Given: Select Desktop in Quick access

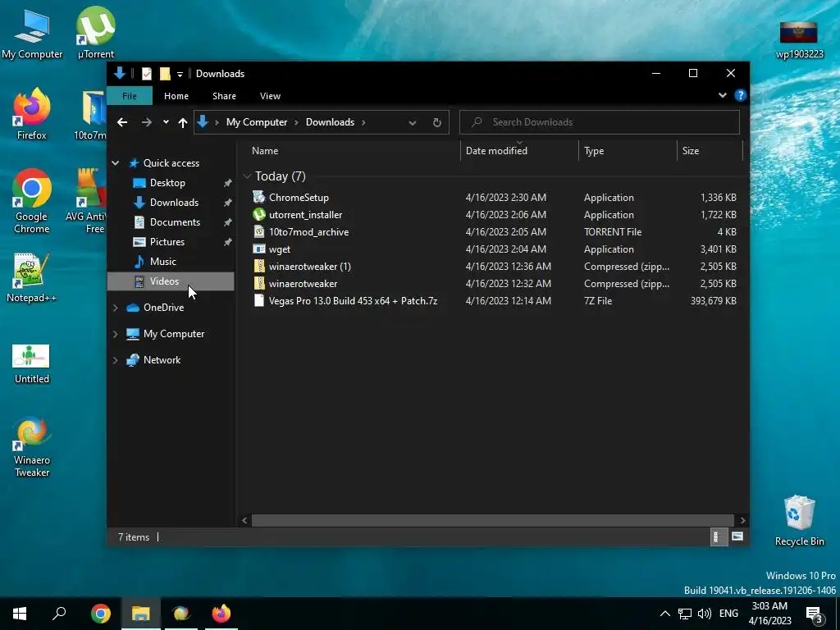Looking at the screenshot, I should tap(167, 183).
